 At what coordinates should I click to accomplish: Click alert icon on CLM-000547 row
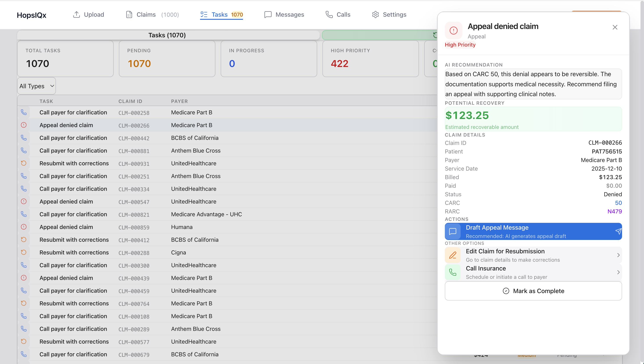pos(24,201)
